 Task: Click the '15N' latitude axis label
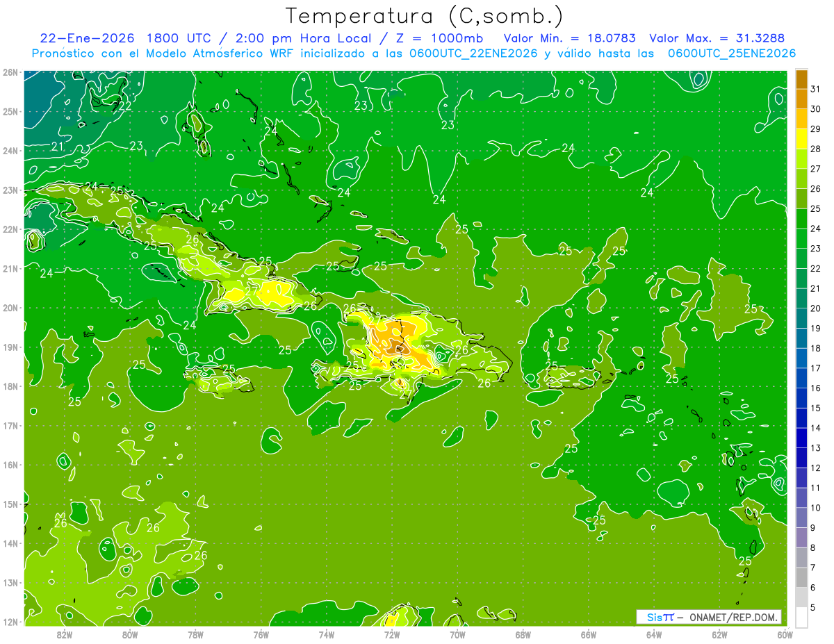pyautogui.click(x=10, y=504)
